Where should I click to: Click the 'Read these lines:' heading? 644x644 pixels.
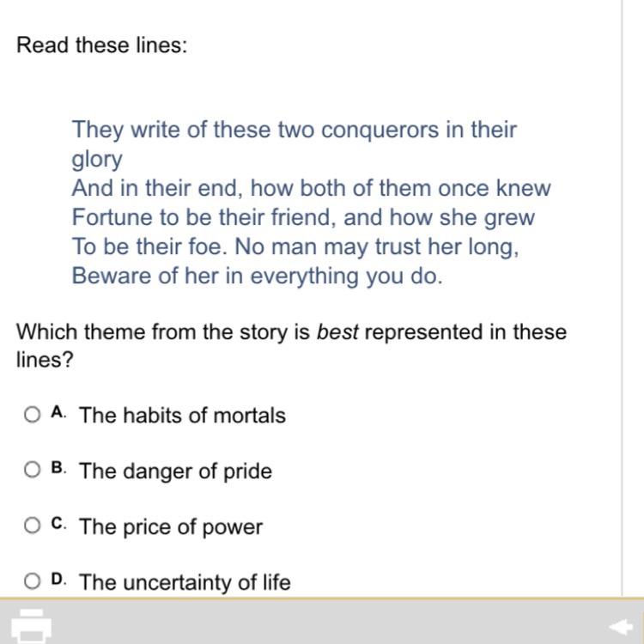(x=102, y=45)
